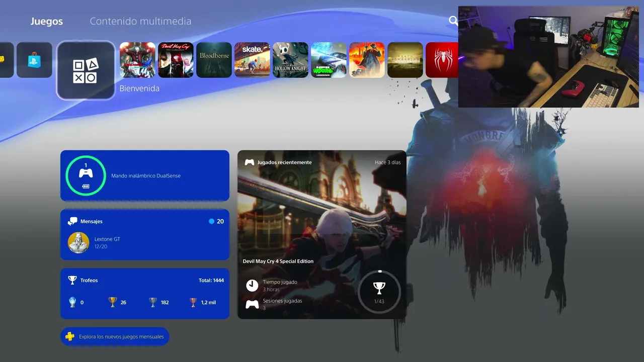The width and height of the screenshot is (644, 362).
Task: Open the PlayStation Store icon
Action: coord(34,60)
